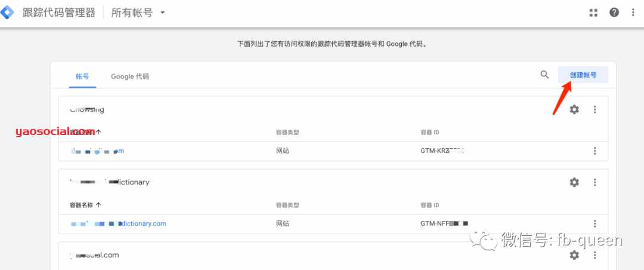
Task: Open more options for GTM-NFF container row
Action: 595,223
